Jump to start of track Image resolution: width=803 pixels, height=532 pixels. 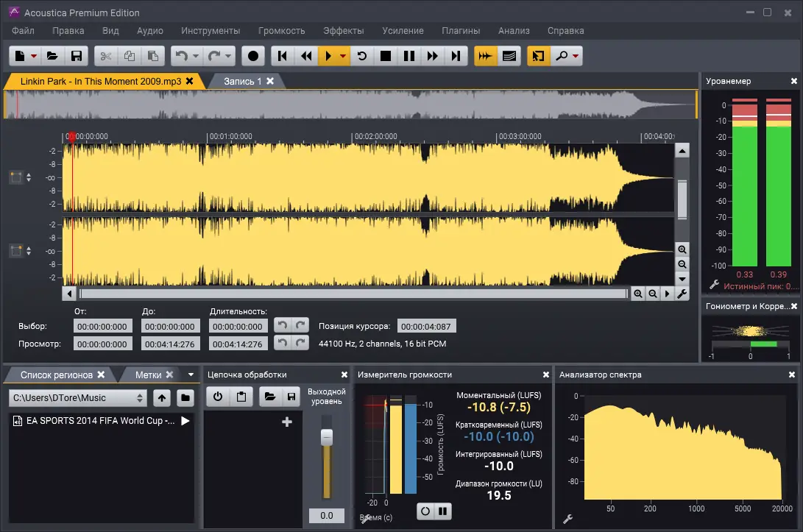point(282,56)
